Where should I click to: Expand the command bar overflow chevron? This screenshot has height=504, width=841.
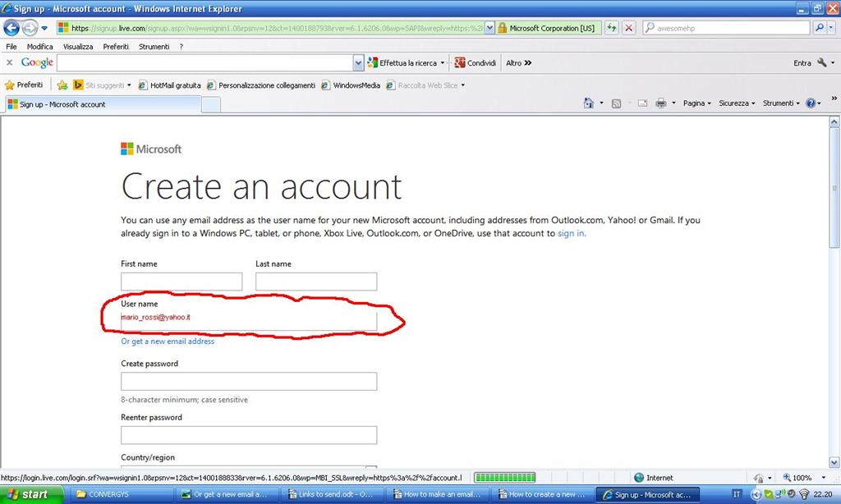pos(834,99)
